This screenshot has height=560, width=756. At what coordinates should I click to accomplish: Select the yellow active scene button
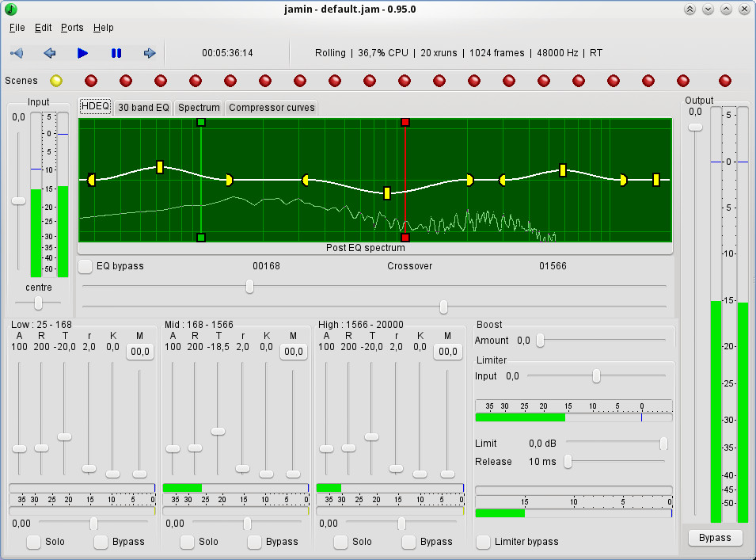click(56, 81)
